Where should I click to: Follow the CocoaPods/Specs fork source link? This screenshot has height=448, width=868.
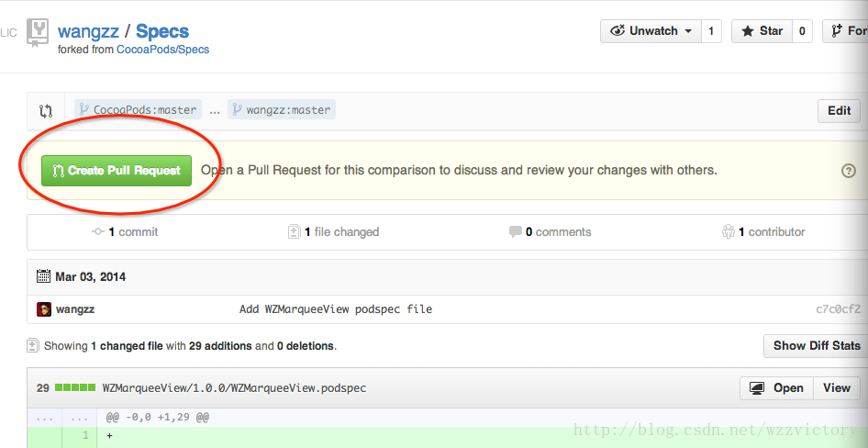pos(162,50)
